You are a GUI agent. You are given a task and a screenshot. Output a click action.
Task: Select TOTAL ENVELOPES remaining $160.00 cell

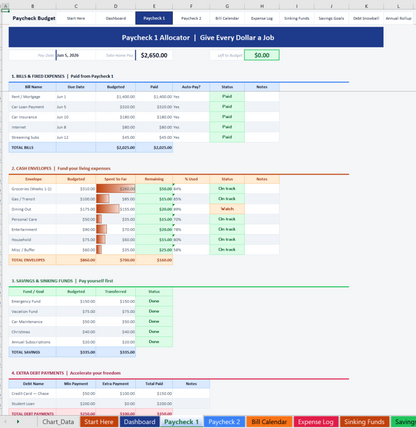point(154,260)
